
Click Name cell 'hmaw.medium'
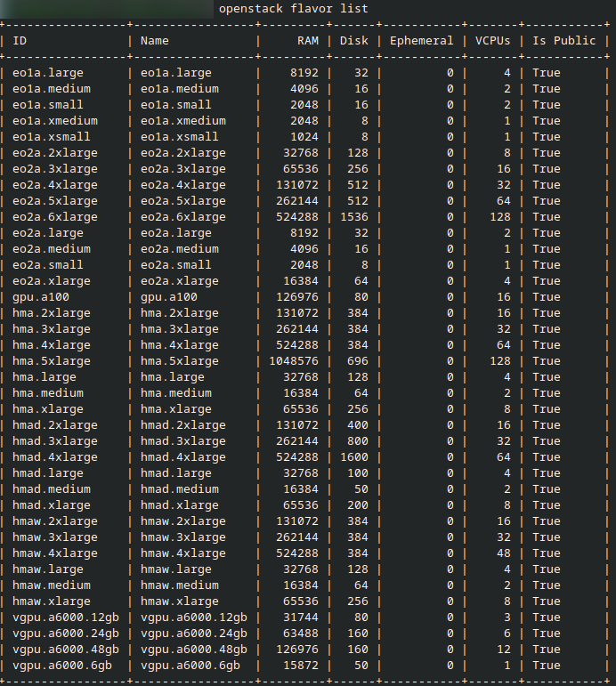click(x=180, y=585)
